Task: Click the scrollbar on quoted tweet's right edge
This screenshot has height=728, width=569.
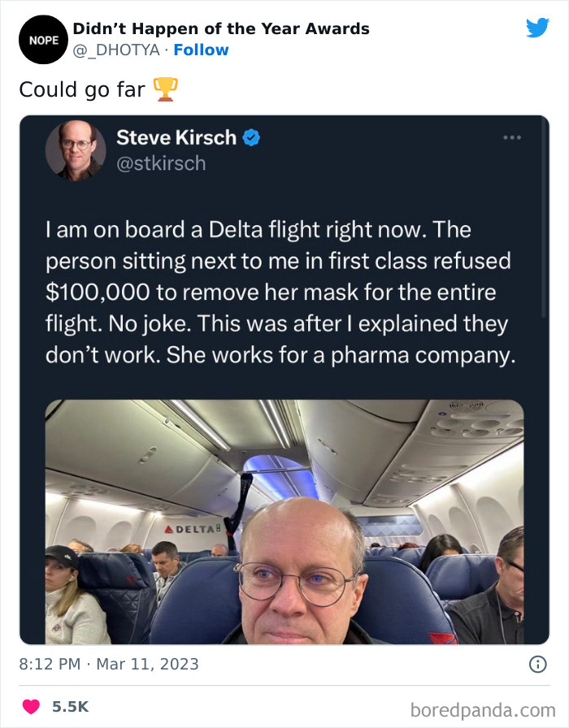Action: 545,268
